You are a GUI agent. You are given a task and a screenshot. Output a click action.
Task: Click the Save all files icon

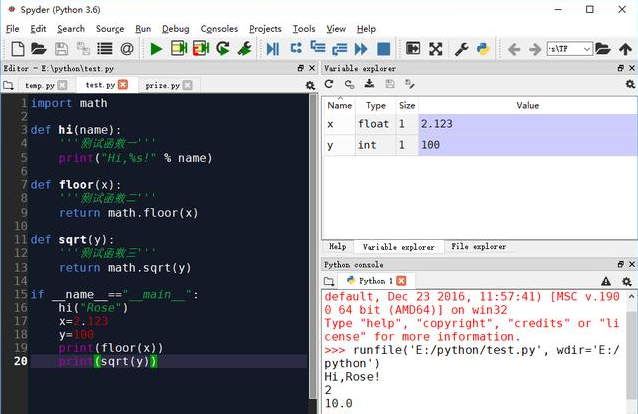[83, 49]
